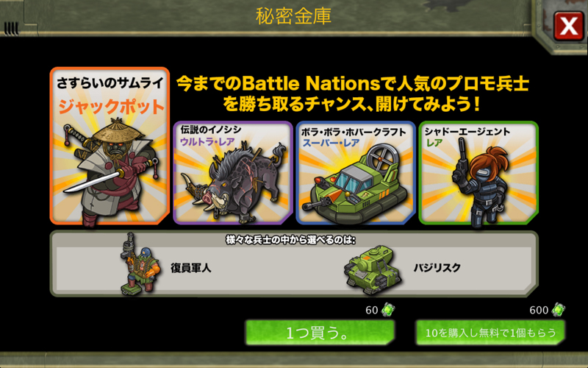This screenshot has width=588, height=368.
Task: Click the ジャックポット label
Action: click(112, 106)
